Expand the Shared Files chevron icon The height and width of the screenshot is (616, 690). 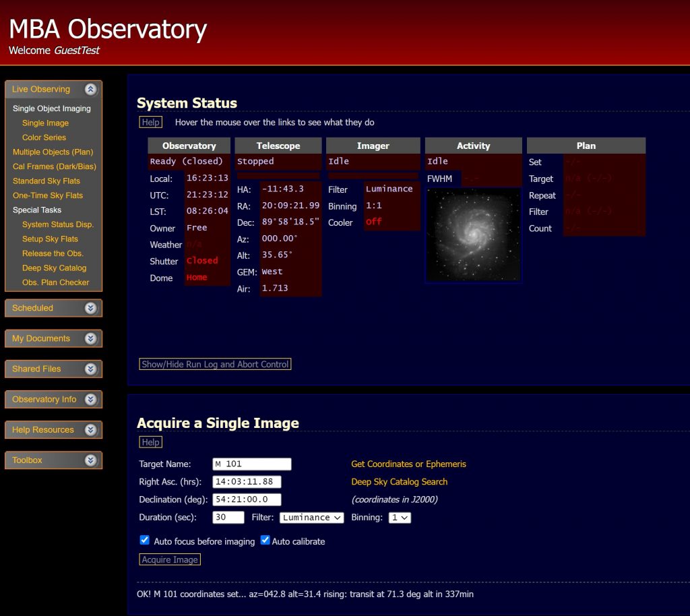[x=91, y=369]
